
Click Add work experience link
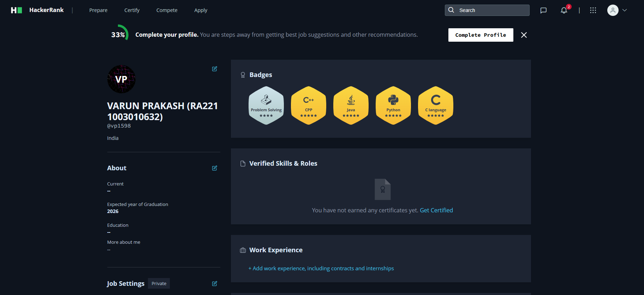[321, 269]
